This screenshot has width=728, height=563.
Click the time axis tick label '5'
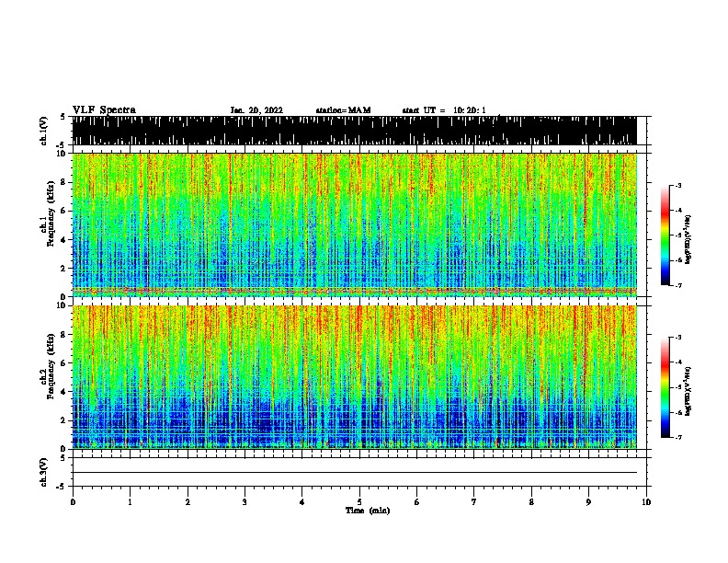coord(359,502)
